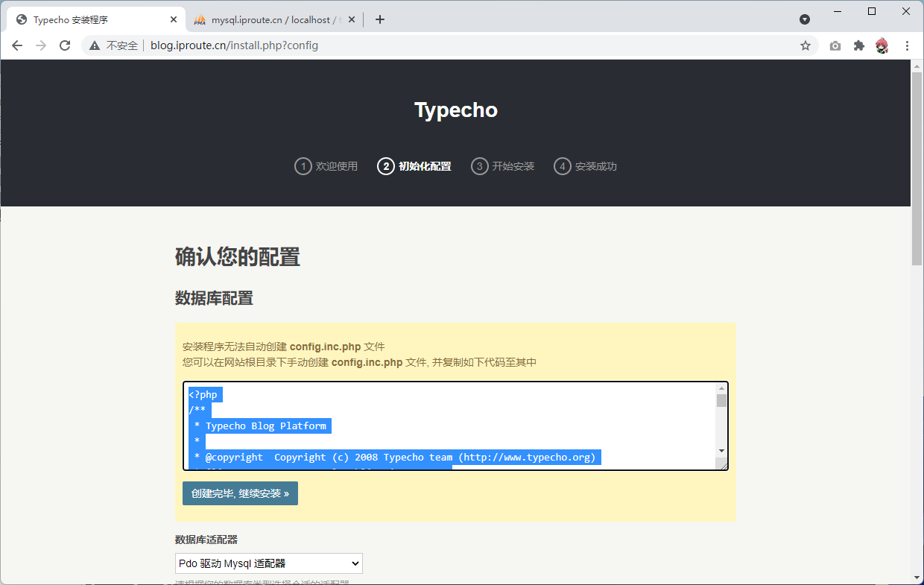Open the 数据库适配器 dropdown
924x585 pixels.
click(269, 563)
